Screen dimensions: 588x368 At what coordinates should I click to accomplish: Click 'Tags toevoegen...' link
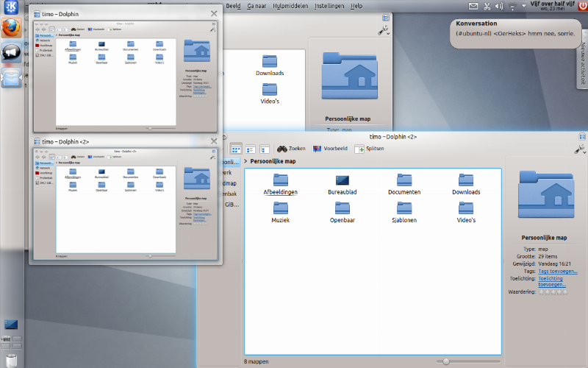pyautogui.click(x=558, y=271)
